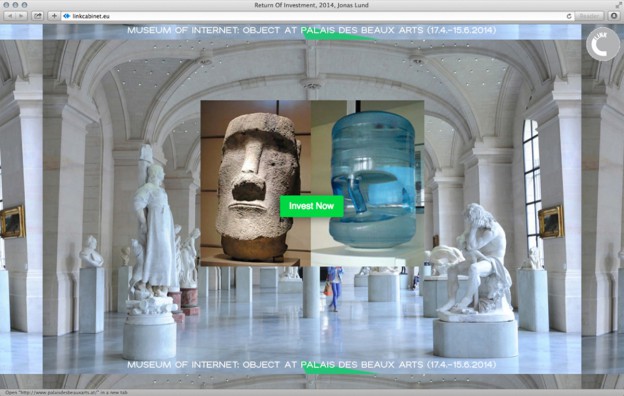Go back with the Safari back arrow
Viewport: 624px width, 396px height.
tap(10, 16)
